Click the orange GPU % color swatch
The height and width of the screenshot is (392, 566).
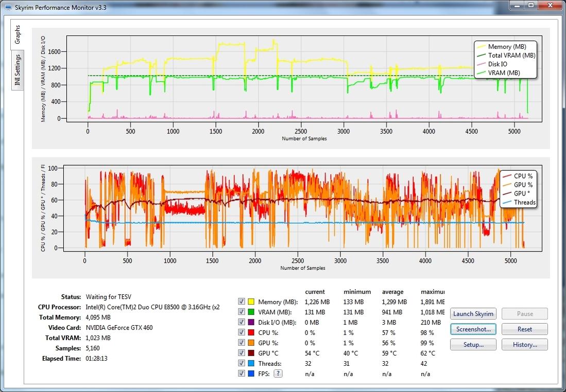click(251, 343)
